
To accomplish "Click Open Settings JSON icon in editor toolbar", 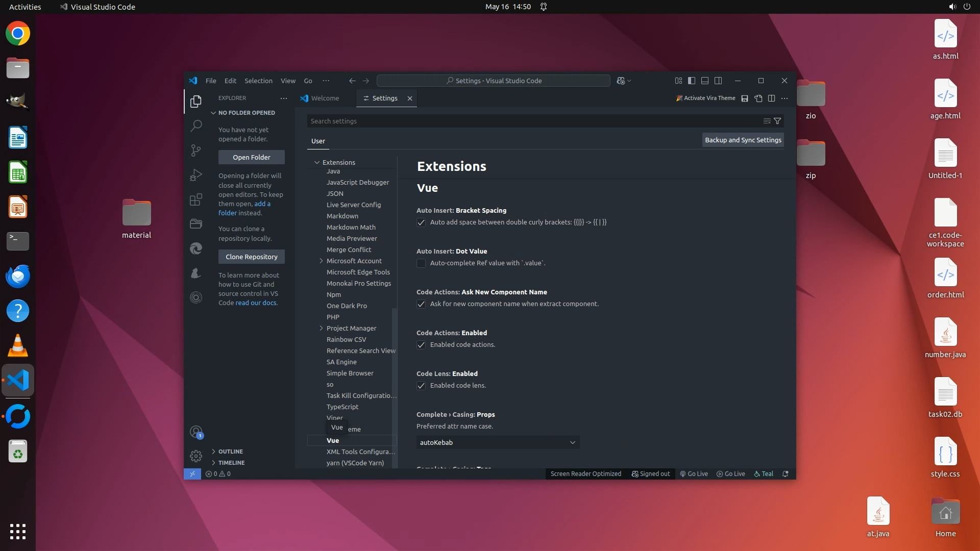I will [x=758, y=98].
